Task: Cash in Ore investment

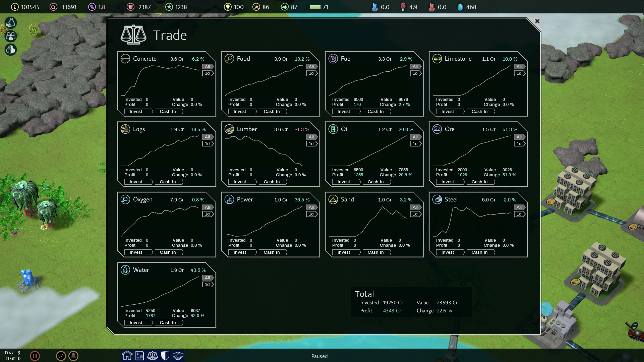Action: pyautogui.click(x=481, y=182)
